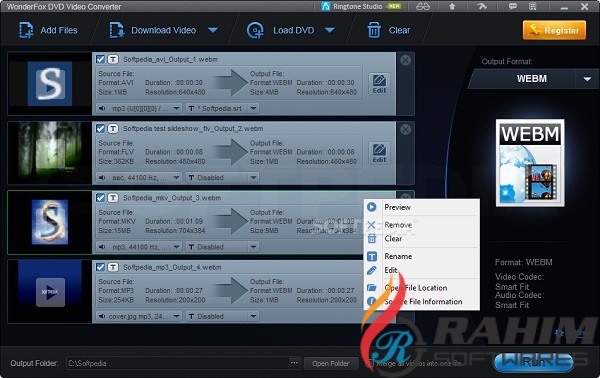Screen dimensions: 600x378
Task: Click the upload arrow icon in title bar
Action: (x=452, y=7)
